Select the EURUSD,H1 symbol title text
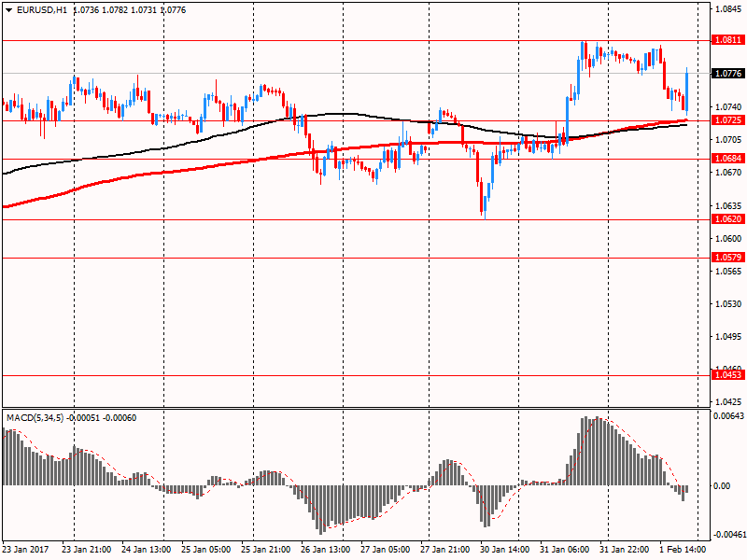Viewport: 747px width, 560px height. (42, 9)
